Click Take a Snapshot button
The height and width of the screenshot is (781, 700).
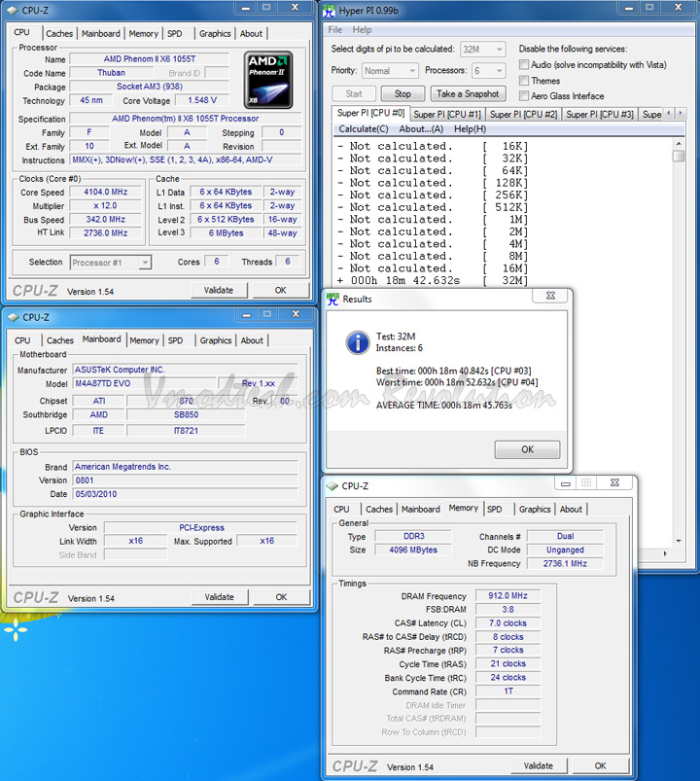[468, 93]
